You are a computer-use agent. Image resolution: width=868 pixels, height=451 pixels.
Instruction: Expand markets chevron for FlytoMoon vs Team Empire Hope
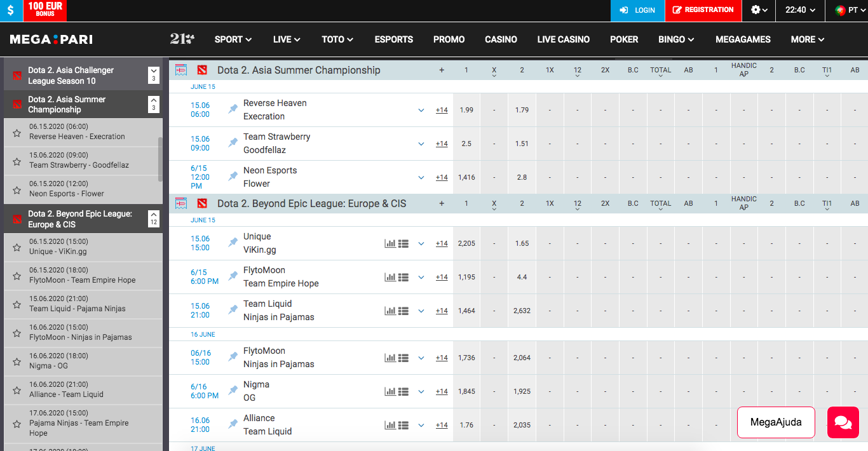tap(421, 277)
